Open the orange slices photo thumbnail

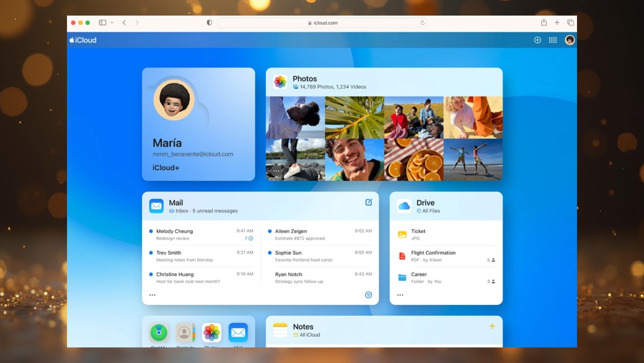point(414,160)
